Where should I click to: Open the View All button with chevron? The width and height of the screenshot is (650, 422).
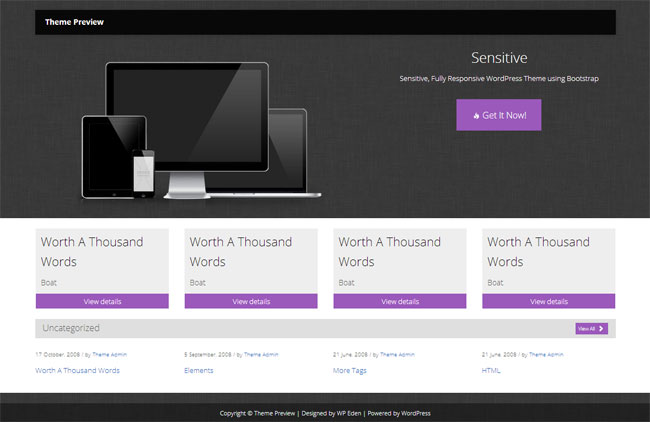(592, 329)
